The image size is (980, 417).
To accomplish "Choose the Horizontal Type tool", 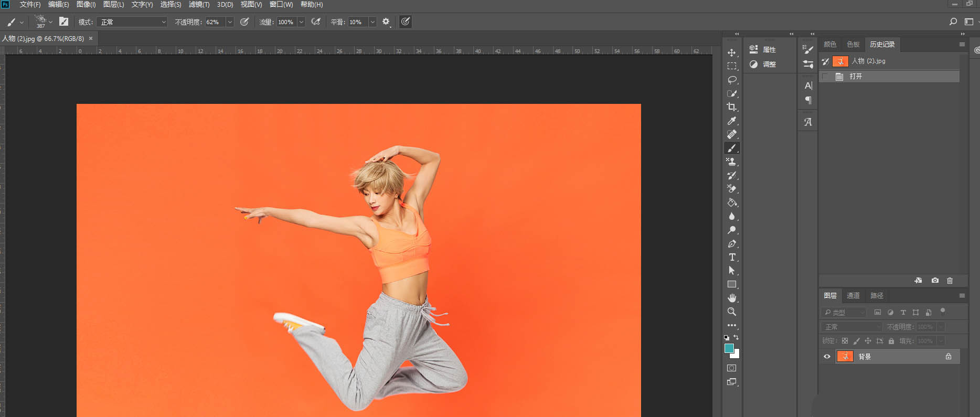I will [732, 257].
